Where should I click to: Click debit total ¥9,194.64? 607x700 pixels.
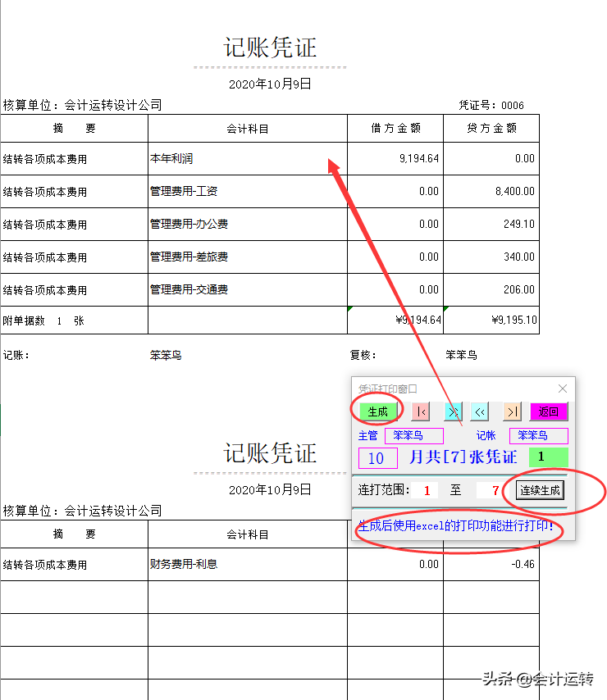[x=395, y=320]
